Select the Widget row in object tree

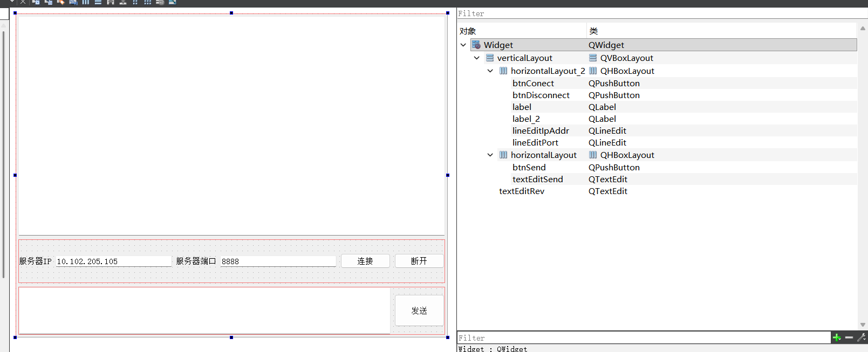[664, 45]
